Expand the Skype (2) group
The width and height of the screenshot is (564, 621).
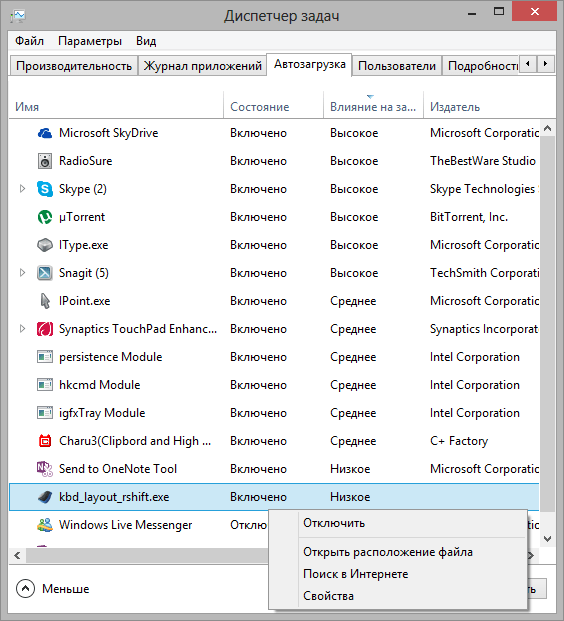pos(23,189)
